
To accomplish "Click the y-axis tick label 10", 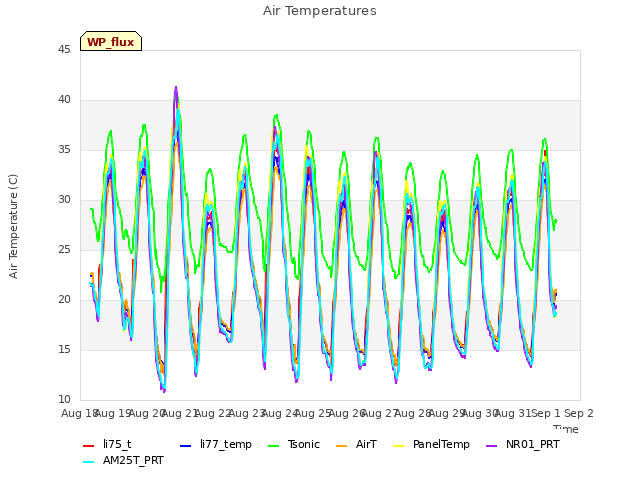I will [x=64, y=400].
